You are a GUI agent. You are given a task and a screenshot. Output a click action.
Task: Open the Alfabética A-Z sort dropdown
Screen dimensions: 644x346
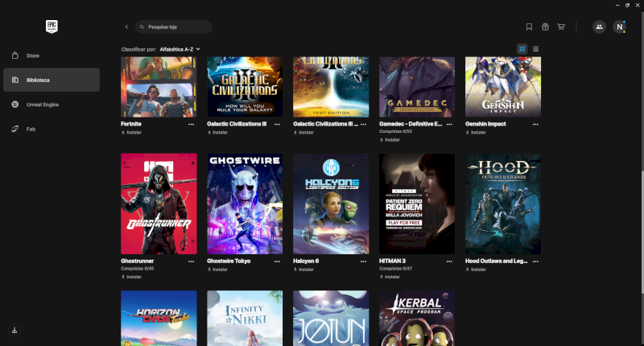[x=180, y=49]
